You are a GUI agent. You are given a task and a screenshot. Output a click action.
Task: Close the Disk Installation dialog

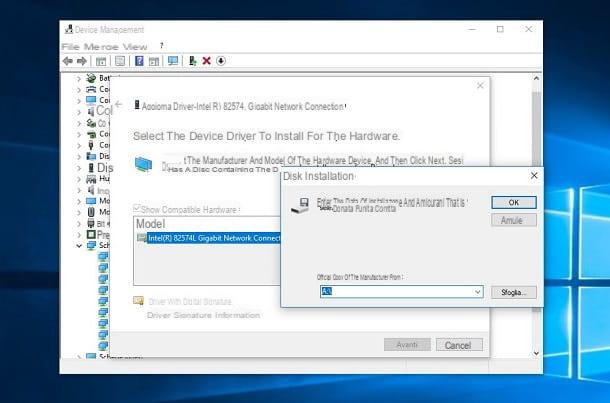click(x=534, y=176)
